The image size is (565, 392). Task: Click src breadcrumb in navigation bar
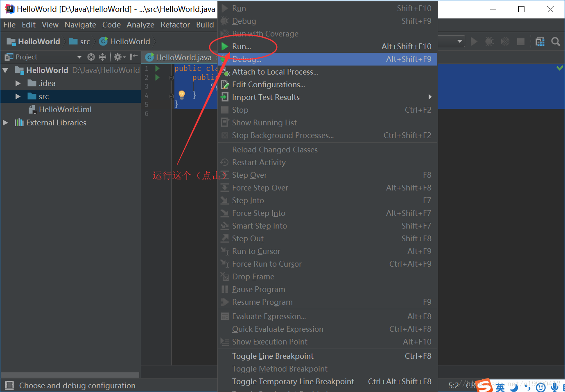[x=80, y=41]
